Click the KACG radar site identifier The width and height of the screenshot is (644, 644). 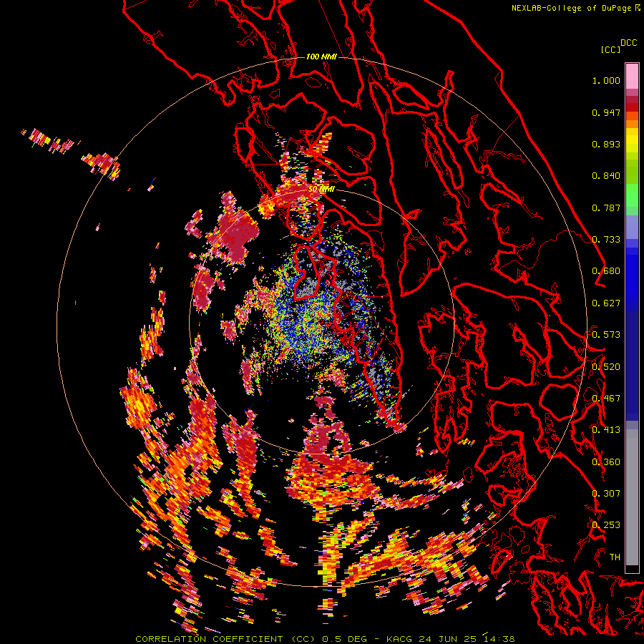click(x=399, y=639)
